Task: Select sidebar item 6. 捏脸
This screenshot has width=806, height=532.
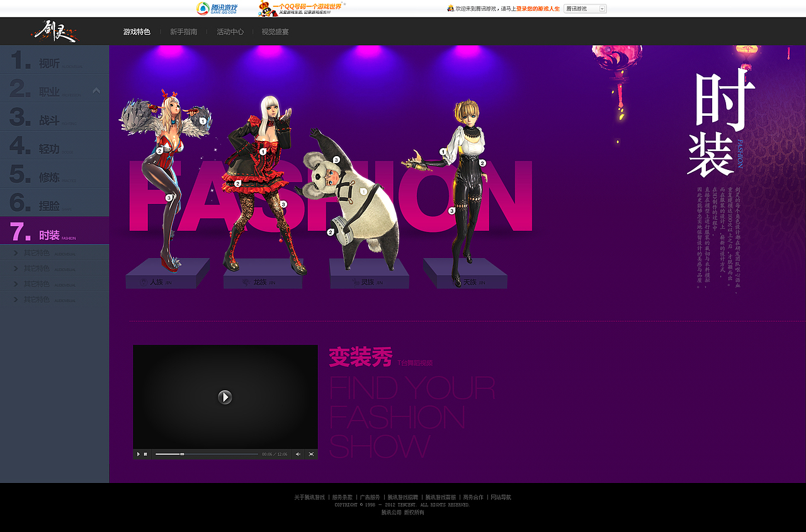Action: 54,202
